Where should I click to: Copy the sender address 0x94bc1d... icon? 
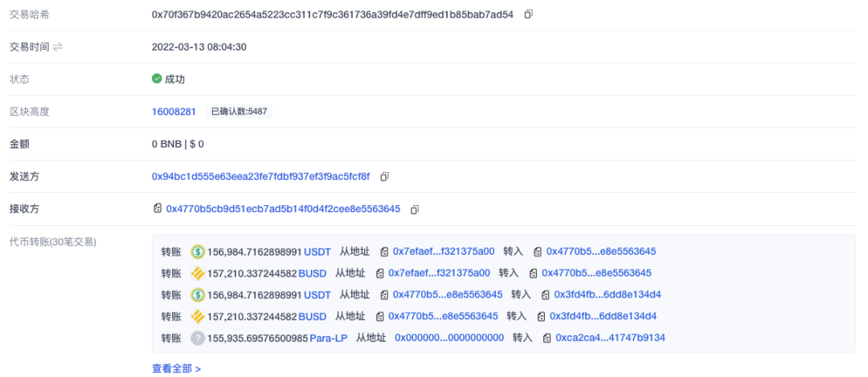click(385, 177)
